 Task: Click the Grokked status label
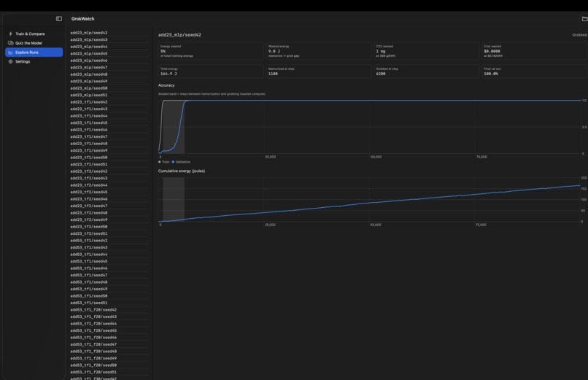(579, 35)
